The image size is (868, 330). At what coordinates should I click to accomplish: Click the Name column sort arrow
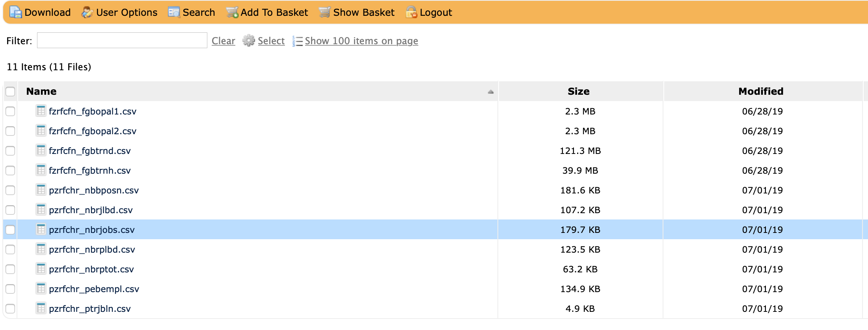(490, 92)
